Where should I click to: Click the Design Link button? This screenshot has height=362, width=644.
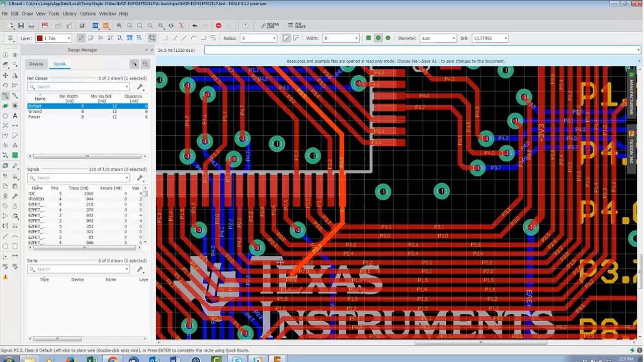[270, 26]
